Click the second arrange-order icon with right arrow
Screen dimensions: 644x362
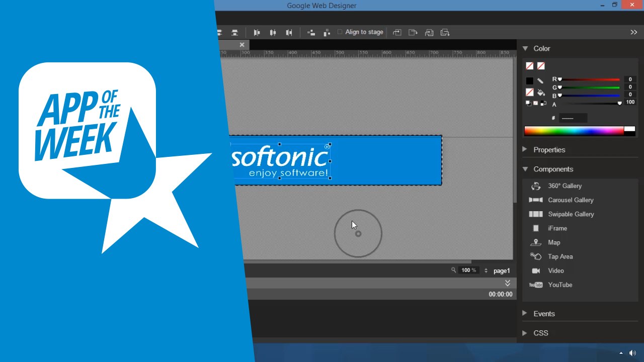pos(413,32)
